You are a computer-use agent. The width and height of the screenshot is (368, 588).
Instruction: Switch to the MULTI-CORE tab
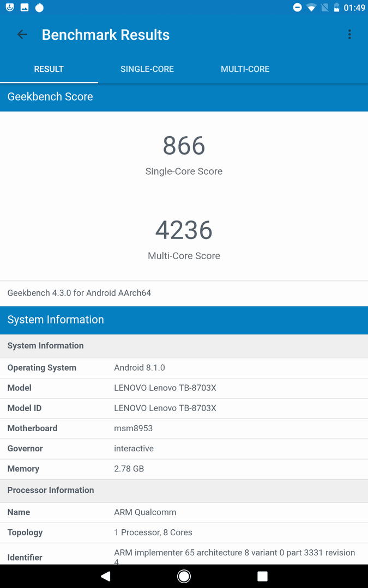(245, 69)
